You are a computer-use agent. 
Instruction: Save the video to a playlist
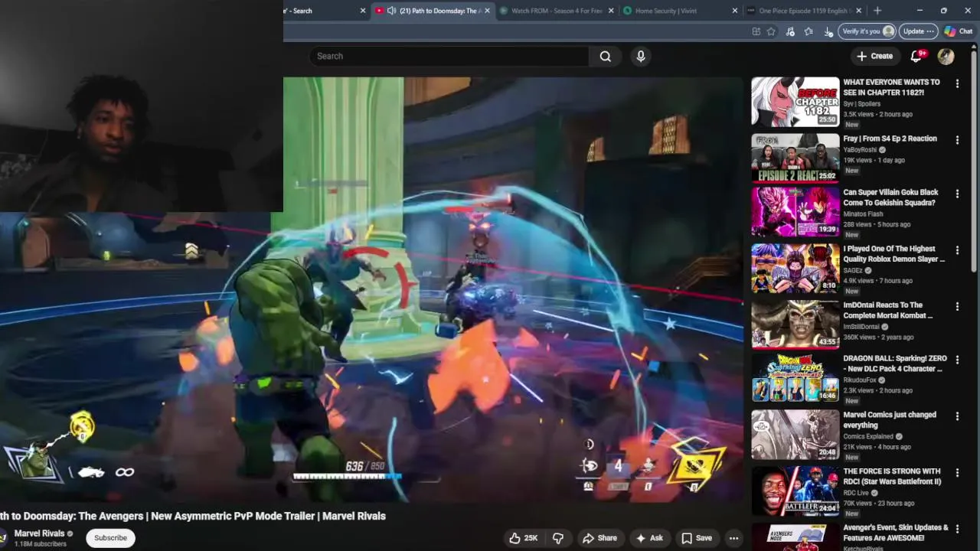(697, 538)
